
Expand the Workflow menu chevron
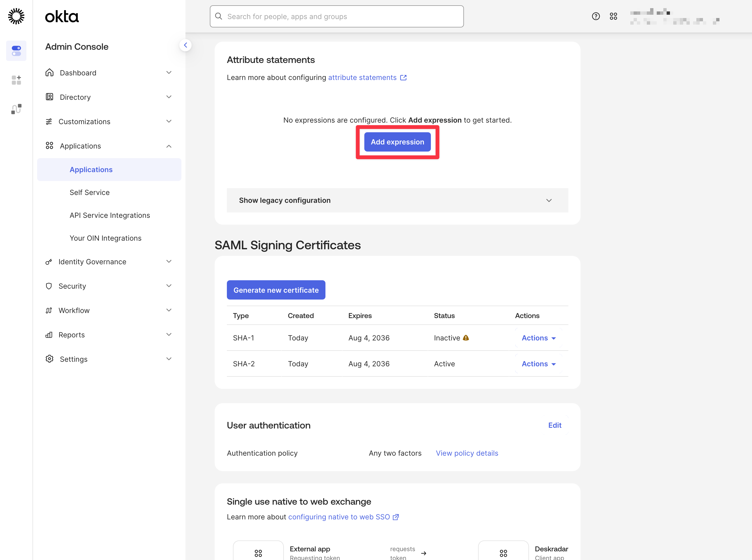(169, 310)
